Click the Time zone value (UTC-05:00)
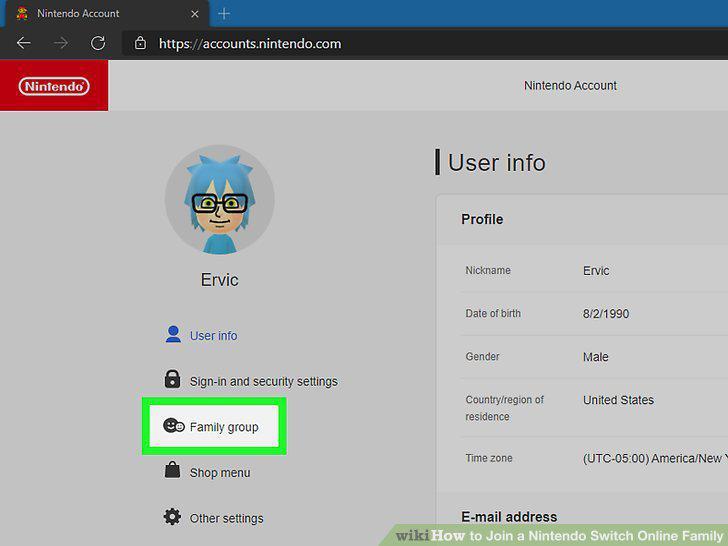 click(x=655, y=458)
